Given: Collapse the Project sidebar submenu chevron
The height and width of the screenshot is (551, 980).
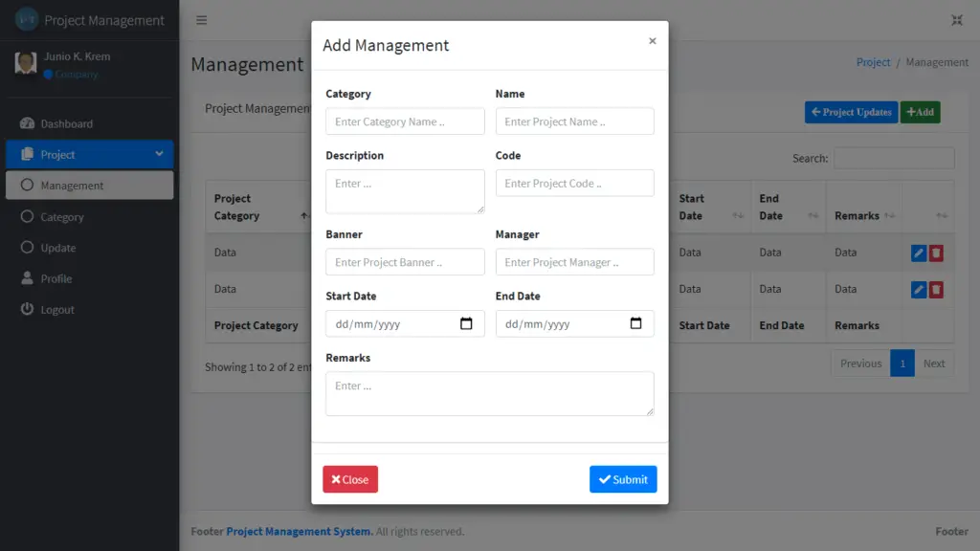Looking at the screenshot, I should click(x=160, y=154).
